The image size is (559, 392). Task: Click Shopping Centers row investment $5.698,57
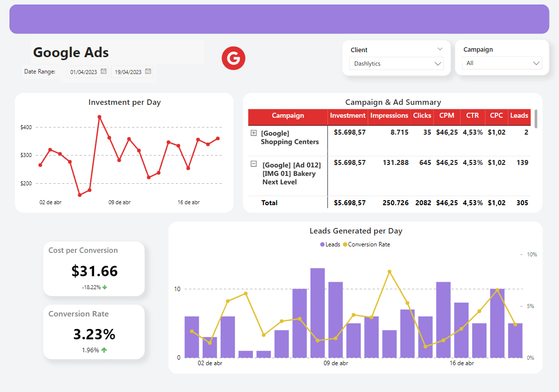pos(350,132)
